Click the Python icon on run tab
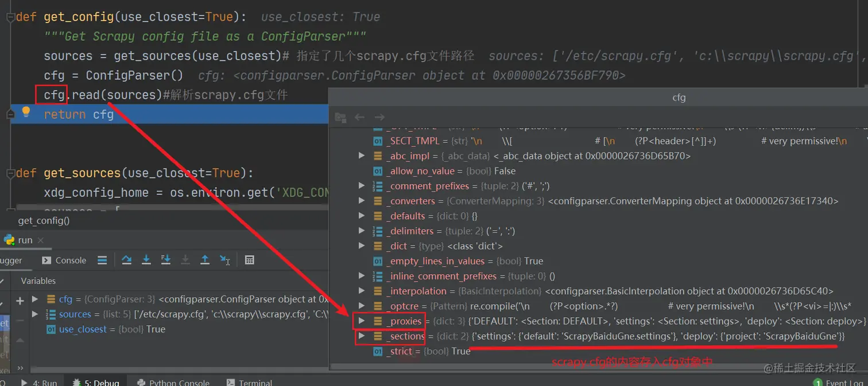The height and width of the screenshot is (386, 868). [x=9, y=240]
